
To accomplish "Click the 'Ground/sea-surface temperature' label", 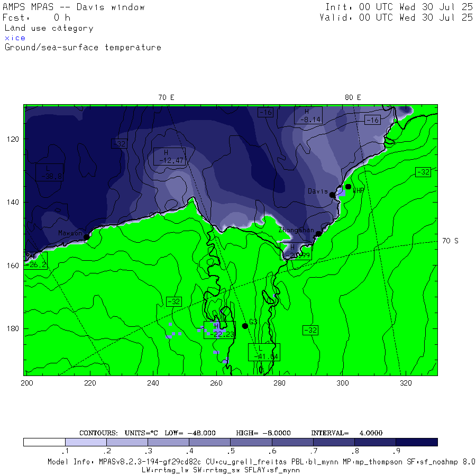I will point(83,48).
